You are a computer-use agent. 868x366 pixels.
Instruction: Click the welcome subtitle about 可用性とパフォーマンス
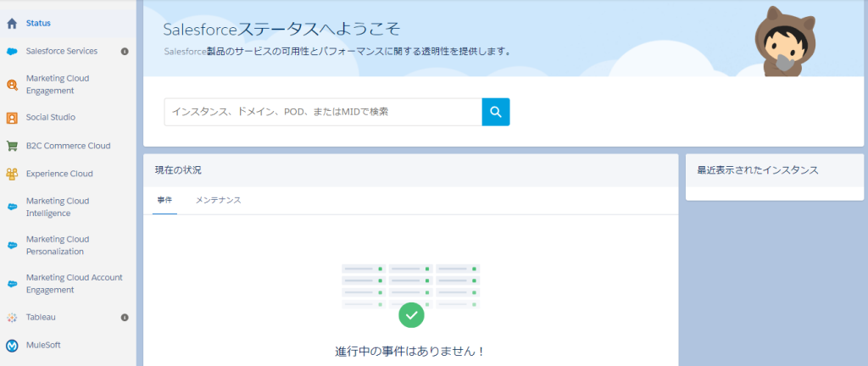pyautogui.click(x=337, y=52)
